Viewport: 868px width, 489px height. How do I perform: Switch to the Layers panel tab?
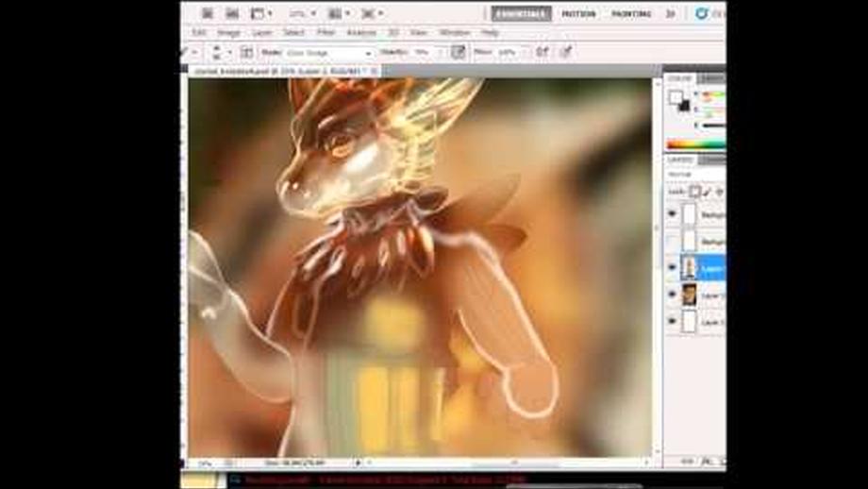pyautogui.click(x=680, y=160)
